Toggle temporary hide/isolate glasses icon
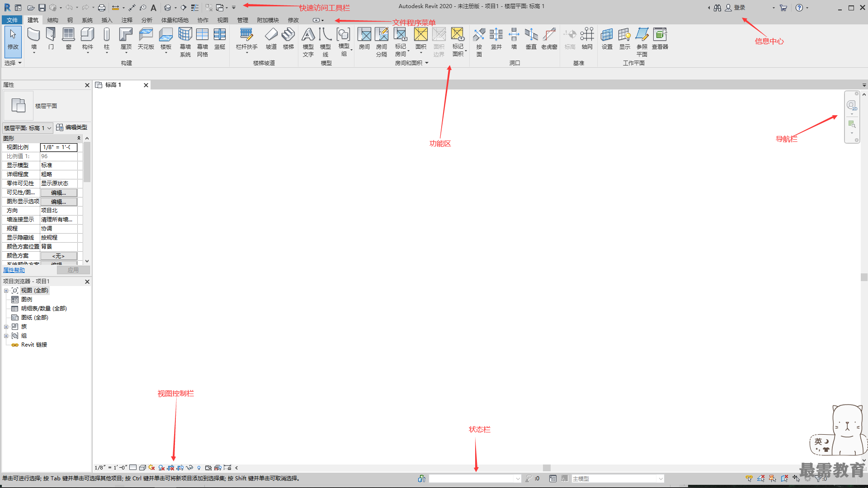 [x=189, y=468]
